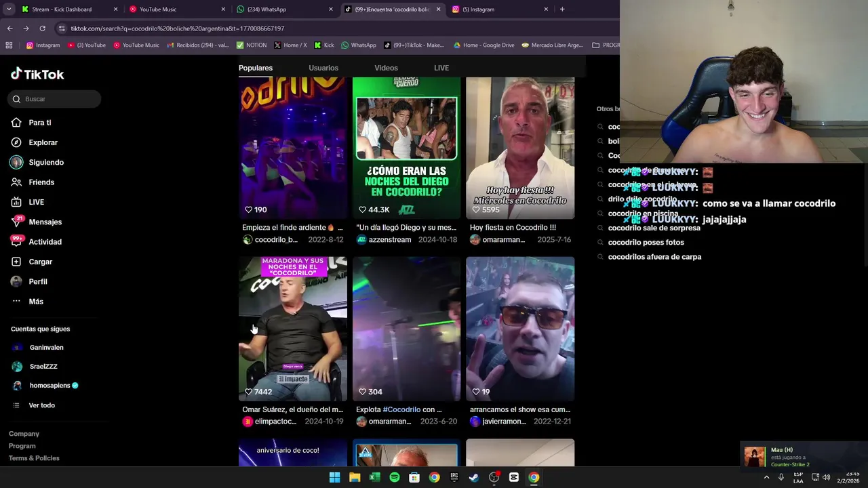This screenshot has height=488, width=868.
Task: Click browser back arrow
Action: pos(9,28)
